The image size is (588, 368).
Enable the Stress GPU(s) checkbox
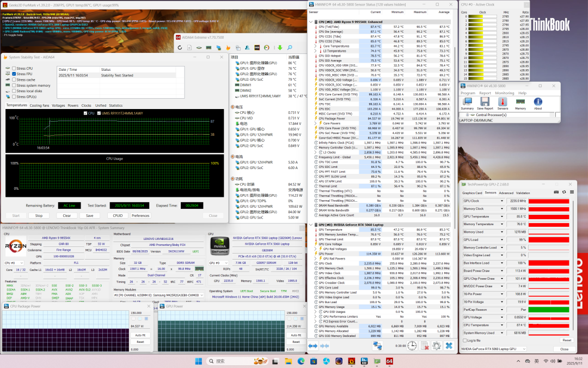point(14,96)
